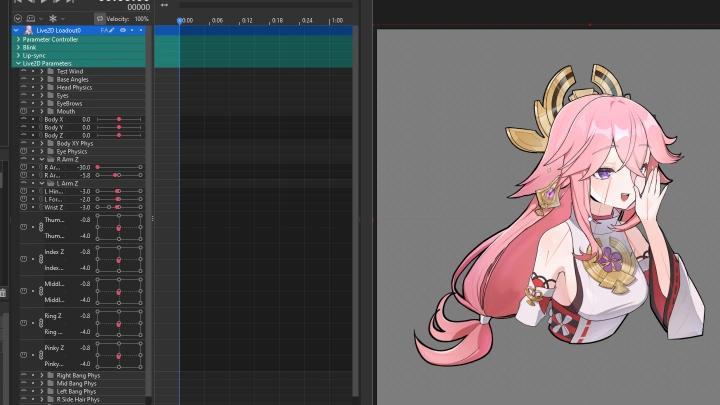Screen dimensions: 720x405
Task: Expand the Lip-sync row
Action: (18, 56)
